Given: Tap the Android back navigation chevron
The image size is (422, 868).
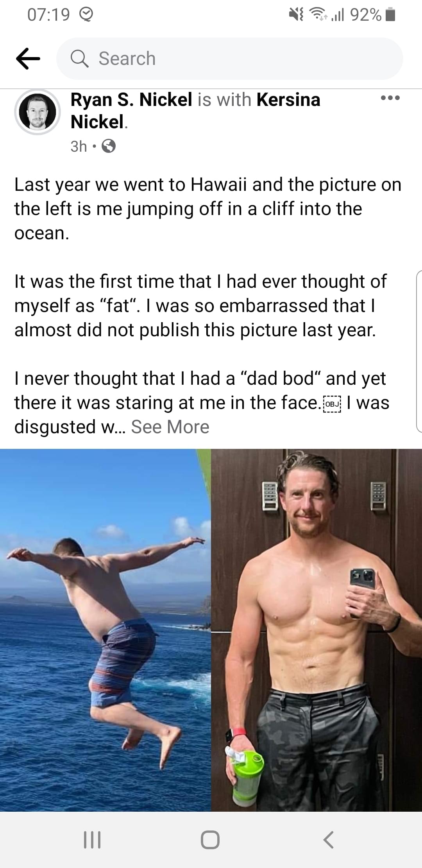Looking at the screenshot, I should (329, 839).
